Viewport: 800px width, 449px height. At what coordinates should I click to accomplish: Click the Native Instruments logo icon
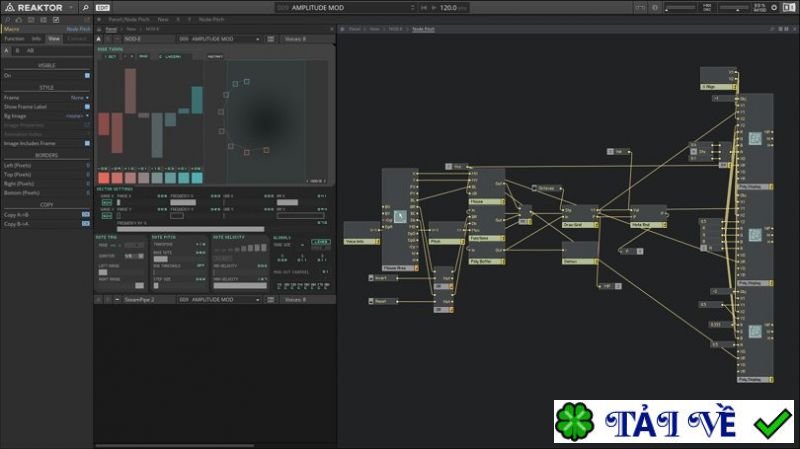point(791,7)
